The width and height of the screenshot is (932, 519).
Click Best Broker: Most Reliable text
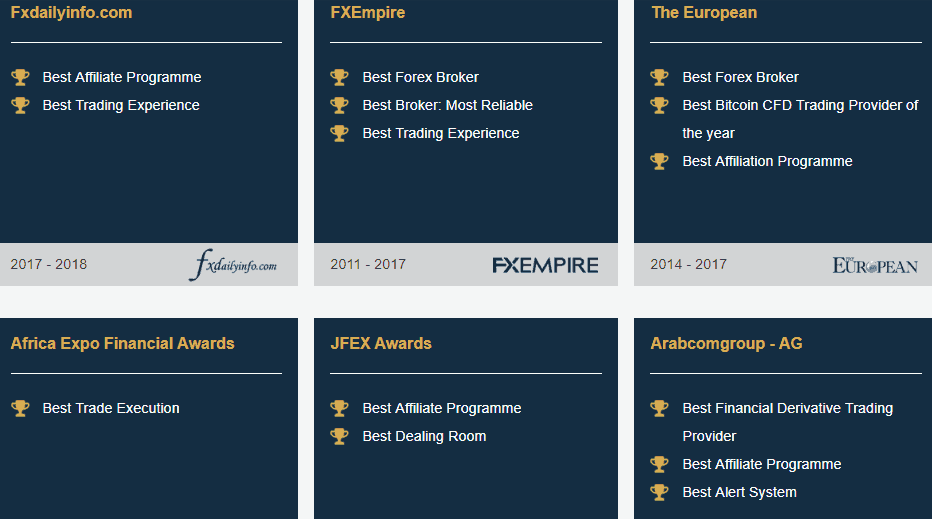point(448,105)
